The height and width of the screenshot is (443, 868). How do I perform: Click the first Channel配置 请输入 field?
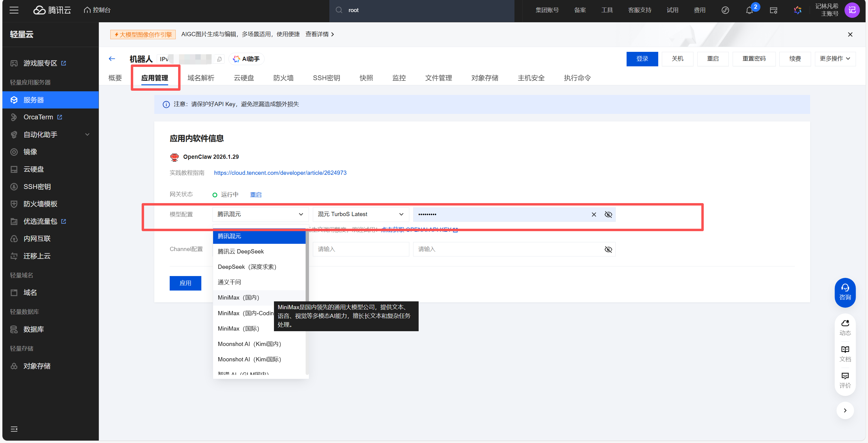pyautogui.click(x=360, y=249)
